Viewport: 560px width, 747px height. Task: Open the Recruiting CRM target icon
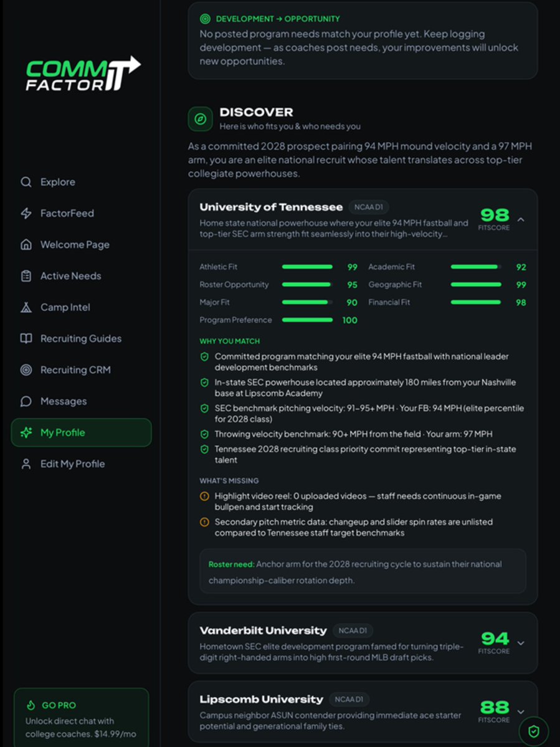pos(26,369)
